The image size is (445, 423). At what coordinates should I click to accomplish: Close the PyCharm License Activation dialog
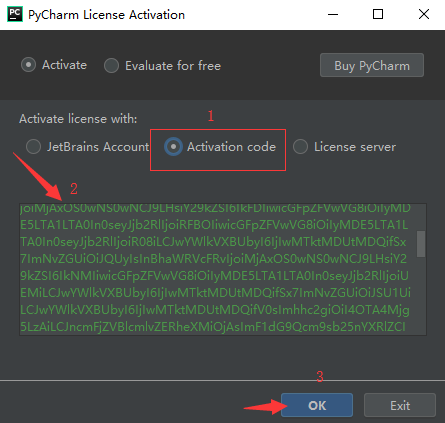(x=424, y=14)
